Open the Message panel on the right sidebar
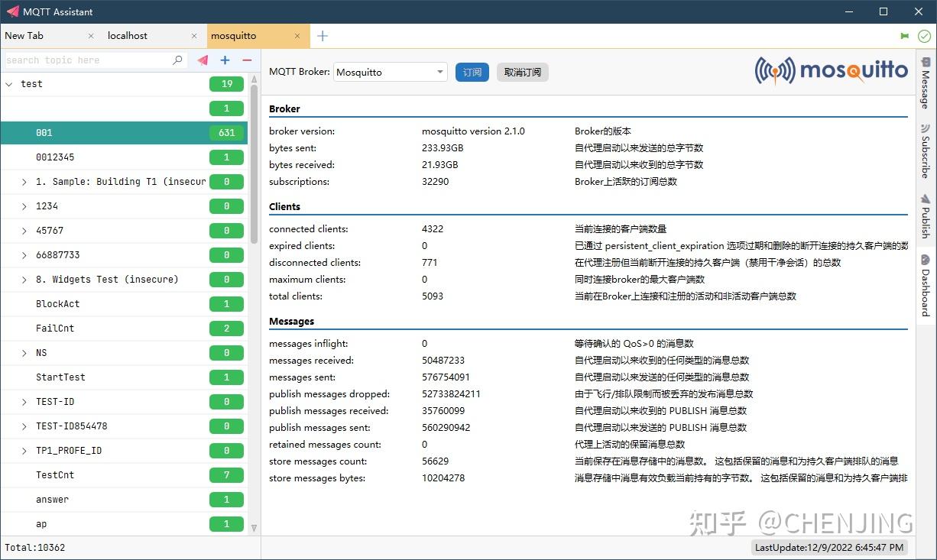This screenshot has height=560, width=937. [926, 84]
